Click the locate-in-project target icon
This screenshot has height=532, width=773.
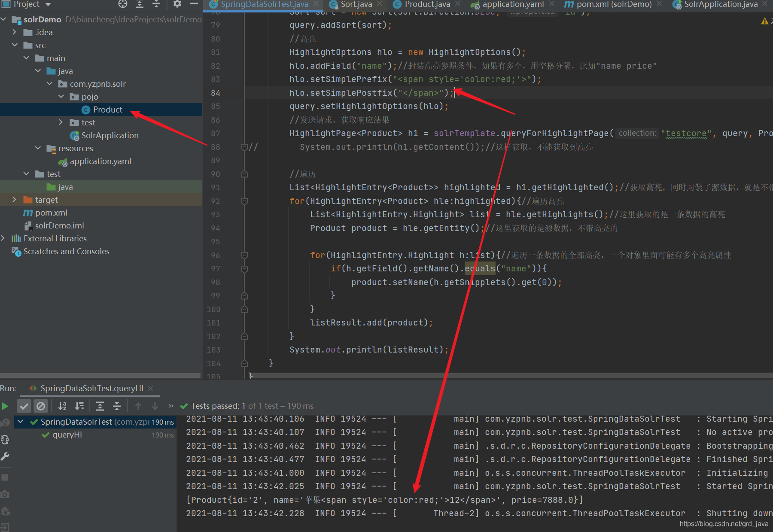click(123, 4)
